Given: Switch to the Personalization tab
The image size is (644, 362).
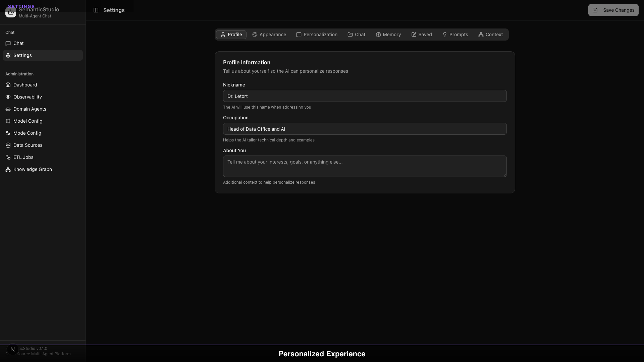Looking at the screenshot, I should coord(317,35).
